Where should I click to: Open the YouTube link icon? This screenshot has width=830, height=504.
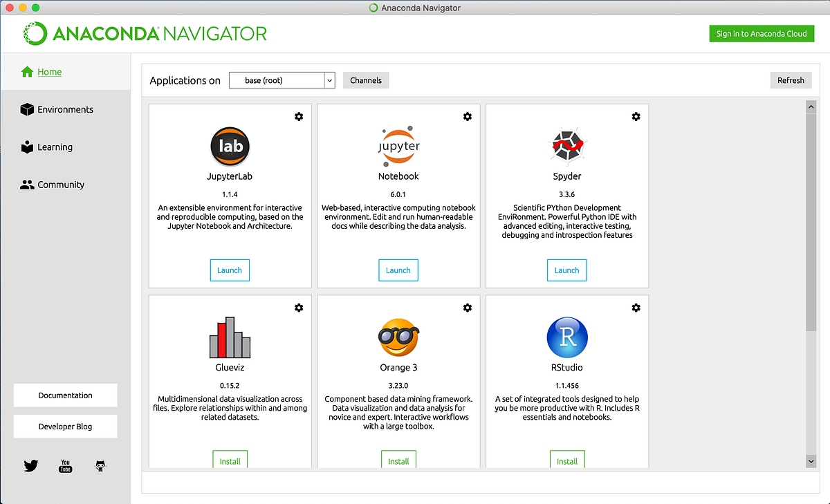point(66,466)
